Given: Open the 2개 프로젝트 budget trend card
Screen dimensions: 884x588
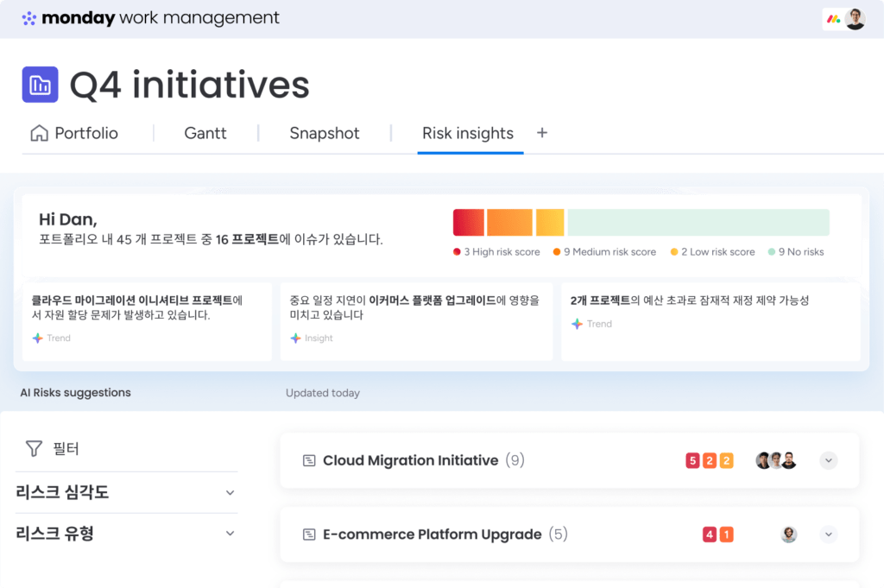Looking at the screenshot, I should (x=710, y=319).
